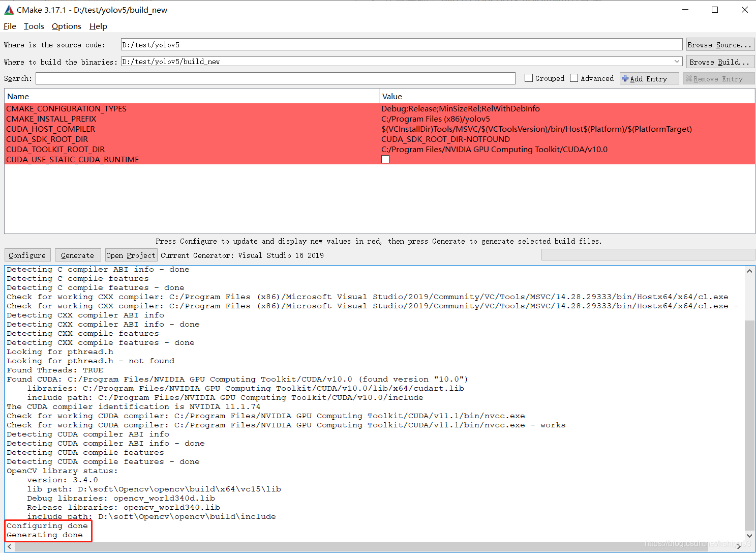Expand the build binaries path dropdown
The width and height of the screenshot is (756, 553).
click(677, 62)
